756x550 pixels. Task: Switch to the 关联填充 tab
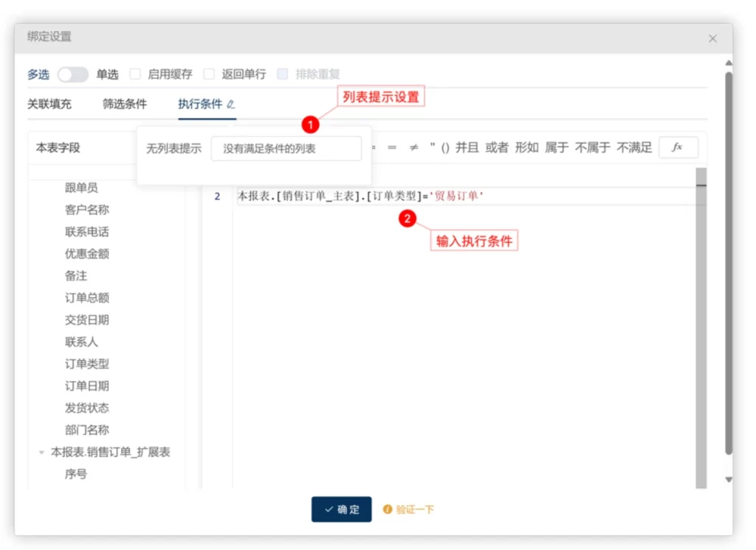49,104
